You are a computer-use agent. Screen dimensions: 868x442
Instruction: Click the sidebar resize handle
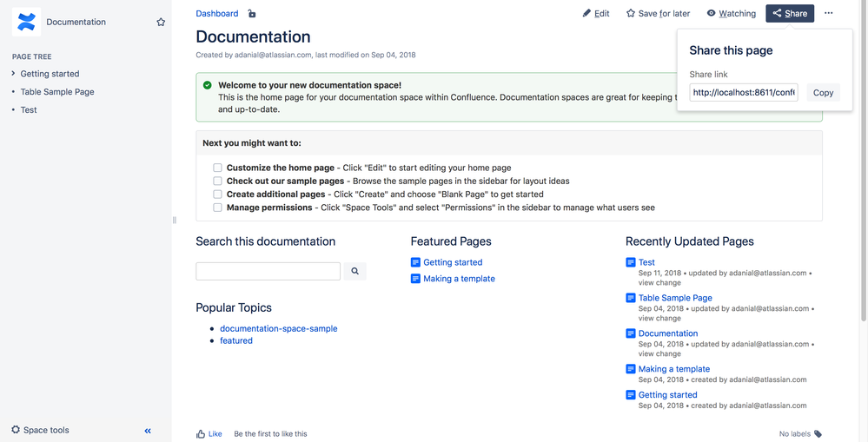click(175, 221)
